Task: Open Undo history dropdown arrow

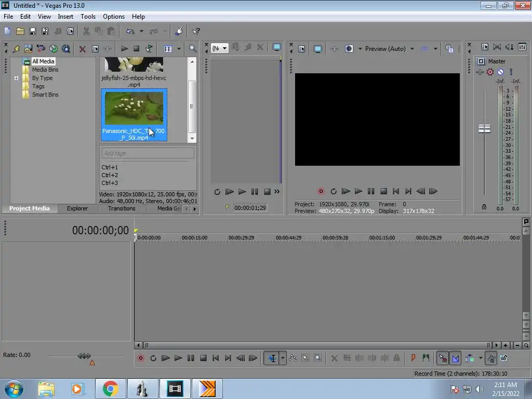Action: [x=141, y=31]
